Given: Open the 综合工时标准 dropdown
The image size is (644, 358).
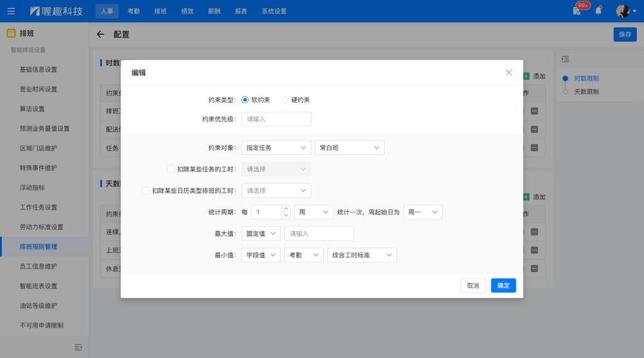Looking at the screenshot, I should [362, 255].
